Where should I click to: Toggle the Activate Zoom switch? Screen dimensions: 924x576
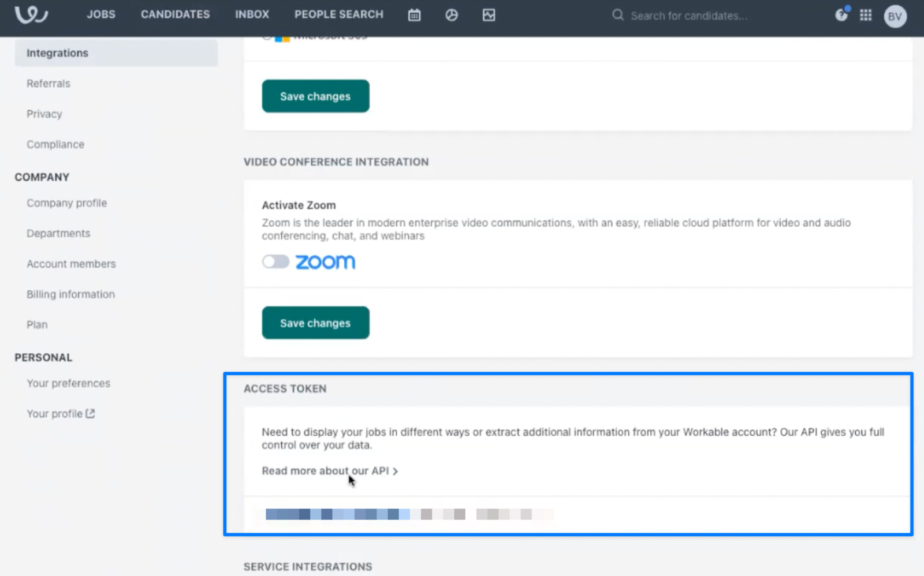tap(275, 261)
